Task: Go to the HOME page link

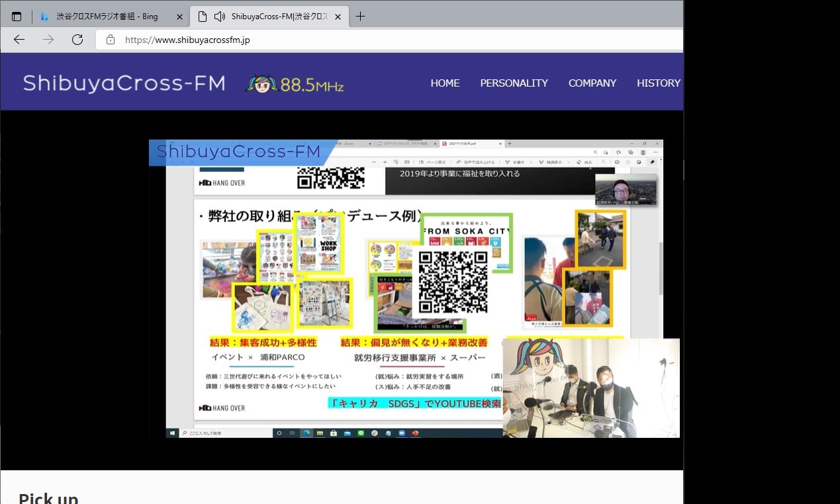Action: [445, 83]
